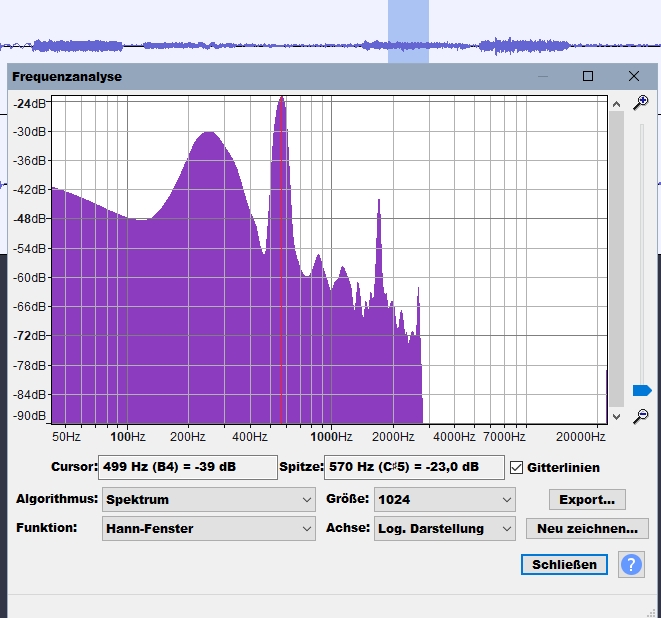Close the Frequenzanalyse dialog with the X

click(x=634, y=76)
